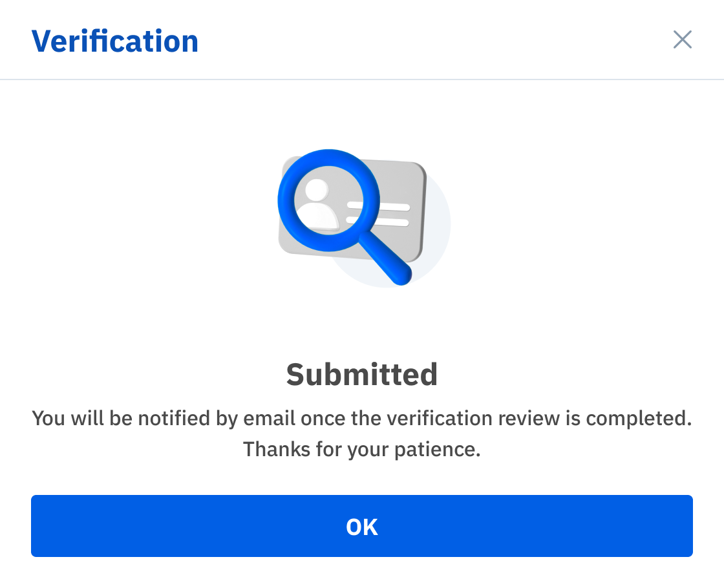The height and width of the screenshot is (588, 724).
Task: Click the head of the avatar figure
Action: pyautogui.click(x=317, y=190)
